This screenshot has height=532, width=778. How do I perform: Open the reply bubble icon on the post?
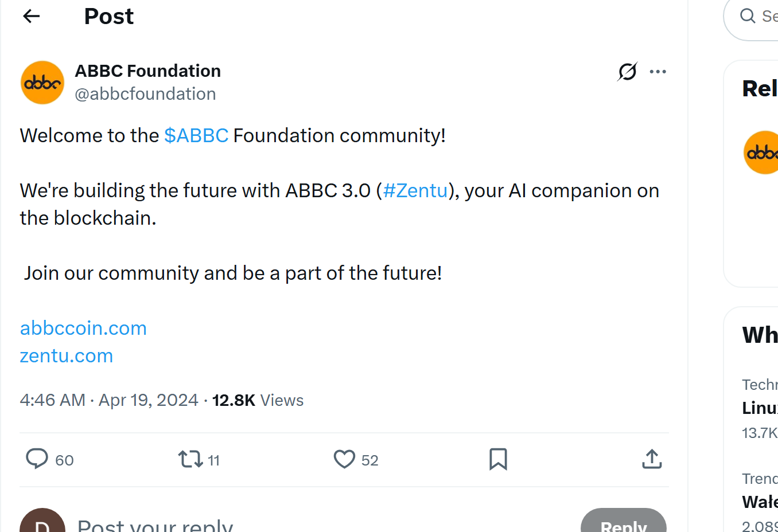coord(37,459)
